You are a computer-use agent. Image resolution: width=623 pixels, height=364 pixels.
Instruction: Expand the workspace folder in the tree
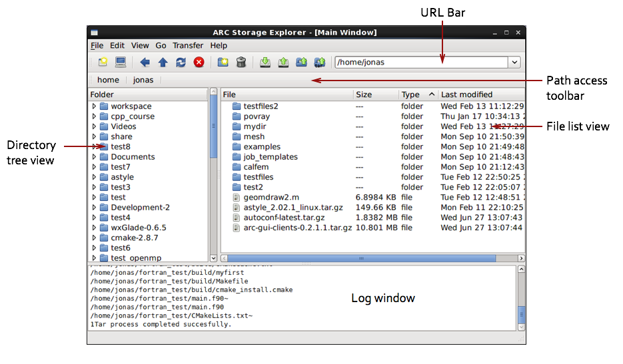coord(94,106)
